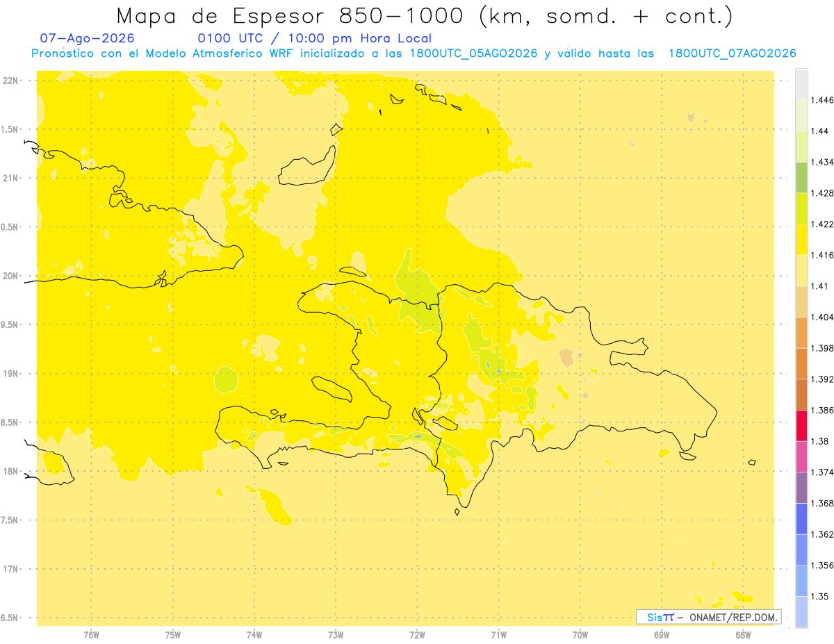This screenshot has height=644, width=834.
Task: Click the red legend swatch above 1.38
Action: click(801, 425)
